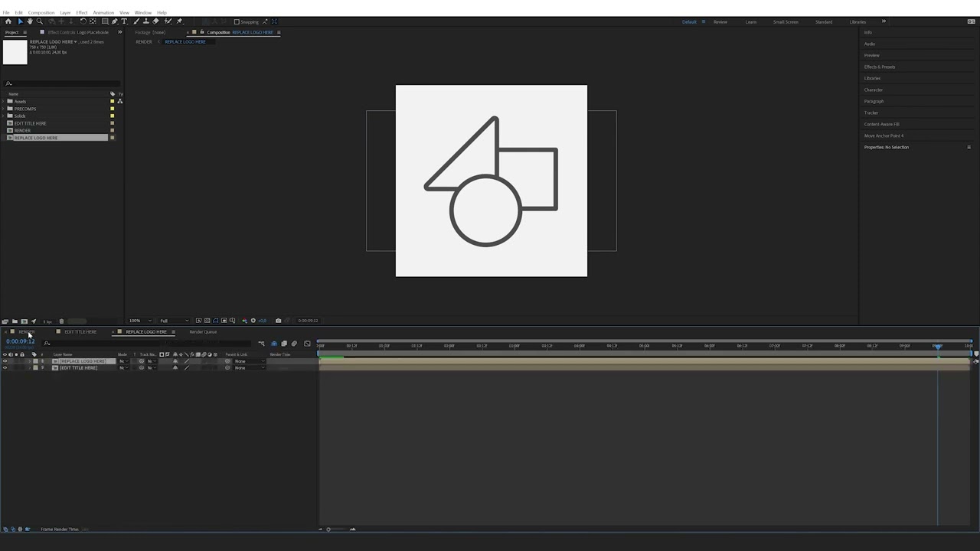The image size is (980, 551).
Task: Create a new folder in the Project panel
Action: pos(15,321)
